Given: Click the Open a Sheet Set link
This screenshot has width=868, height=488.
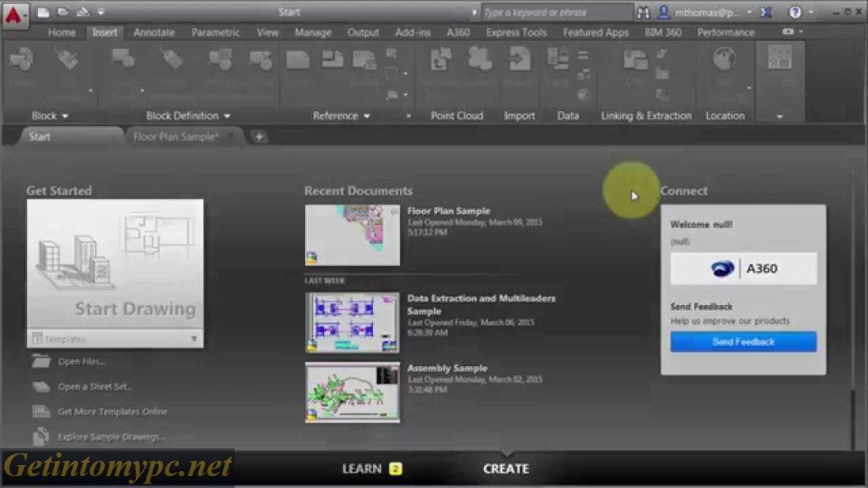Looking at the screenshot, I should [x=94, y=386].
